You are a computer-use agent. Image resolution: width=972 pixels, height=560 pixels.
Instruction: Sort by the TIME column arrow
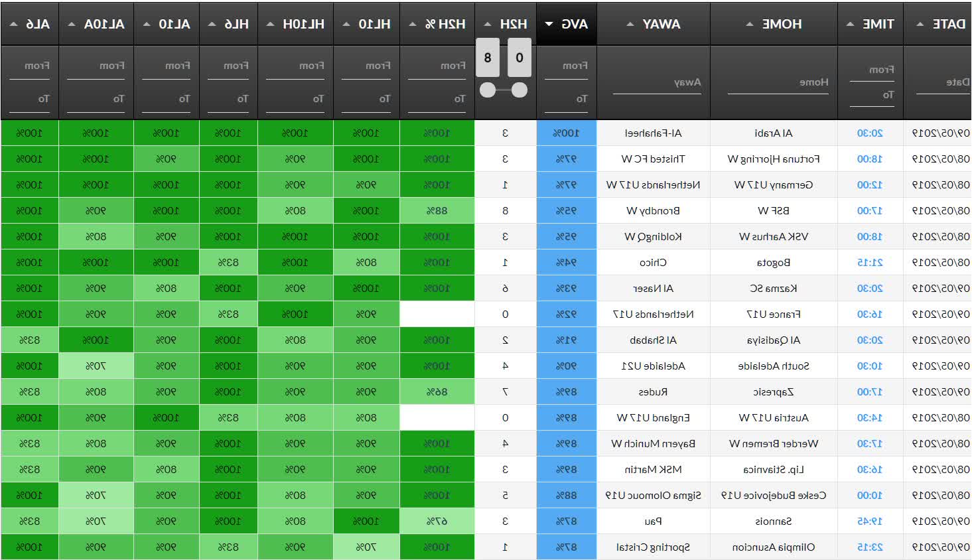850,25
